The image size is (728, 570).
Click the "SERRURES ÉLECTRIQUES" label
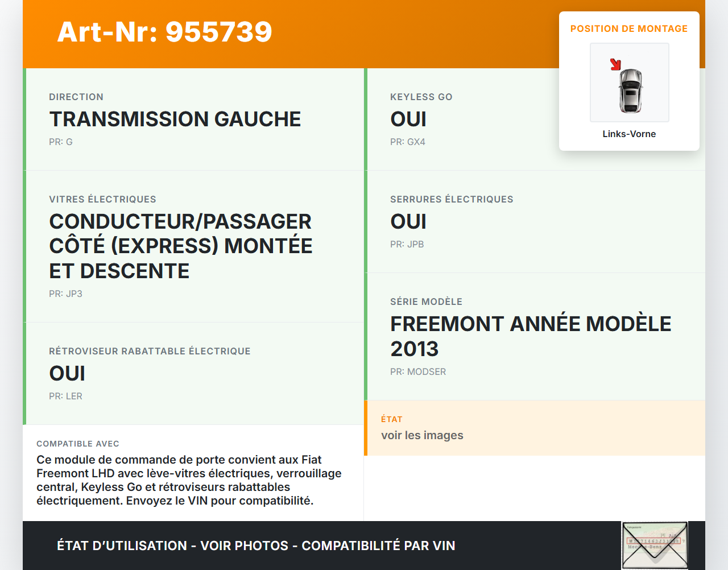point(452,199)
